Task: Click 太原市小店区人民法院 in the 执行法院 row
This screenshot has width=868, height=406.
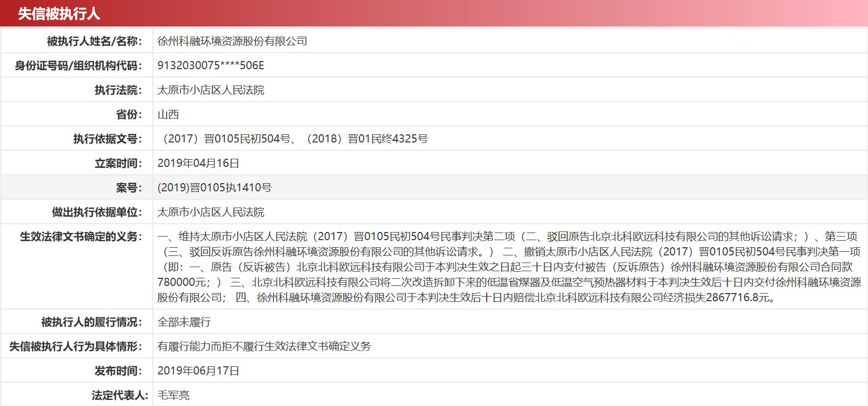Action: click(x=211, y=90)
